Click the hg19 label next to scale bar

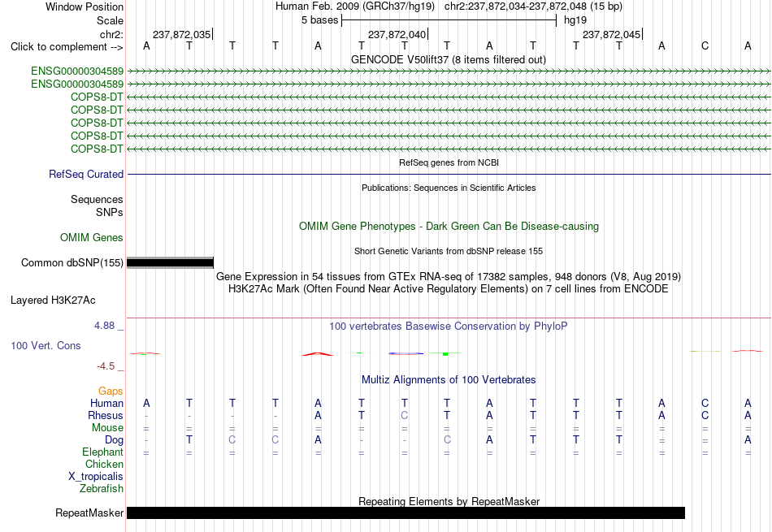[x=575, y=20]
